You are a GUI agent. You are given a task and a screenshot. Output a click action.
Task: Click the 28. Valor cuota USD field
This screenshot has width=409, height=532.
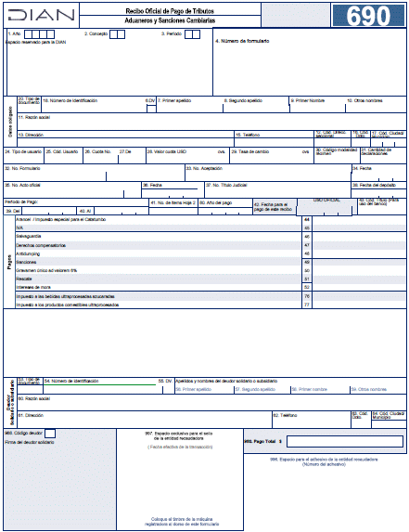pyautogui.click(x=187, y=156)
